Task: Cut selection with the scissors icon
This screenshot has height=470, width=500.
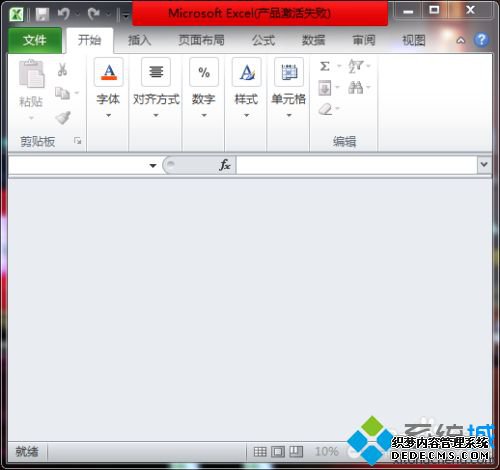Action: pos(62,70)
